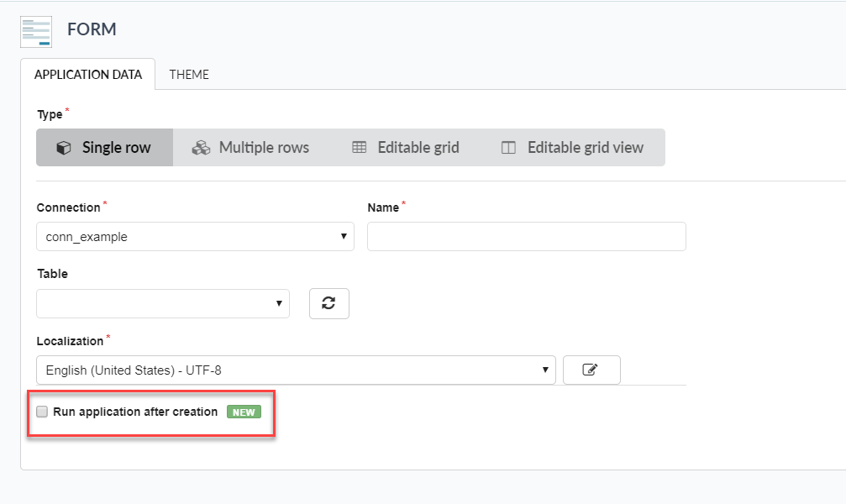Click the green NEW badge
This screenshot has height=504, width=846.
pyautogui.click(x=244, y=412)
